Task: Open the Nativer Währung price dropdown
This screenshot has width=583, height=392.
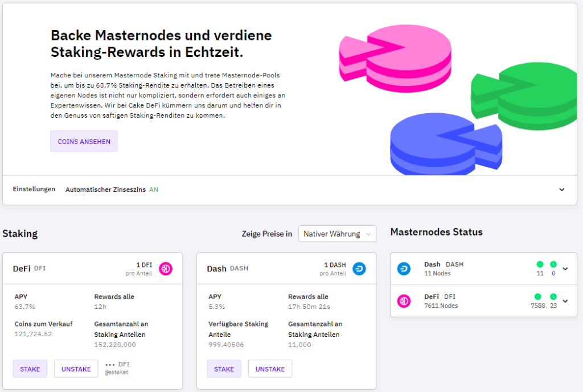Action: pyautogui.click(x=337, y=234)
